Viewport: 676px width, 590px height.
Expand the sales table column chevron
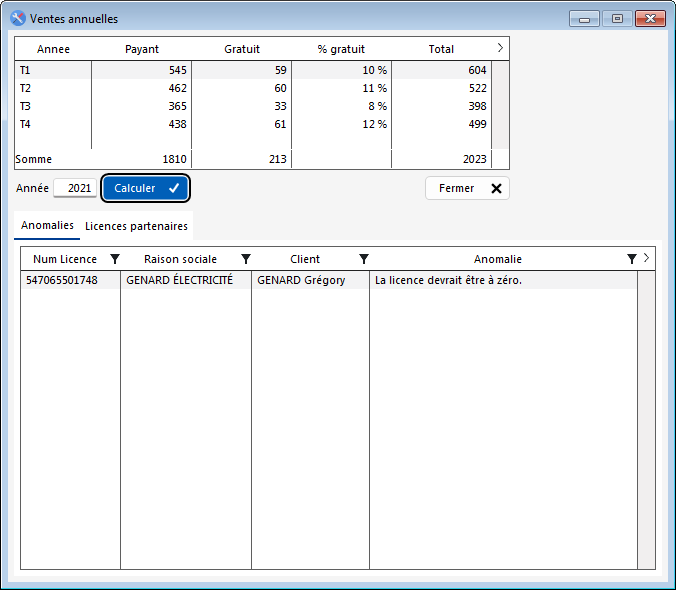(x=500, y=48)
